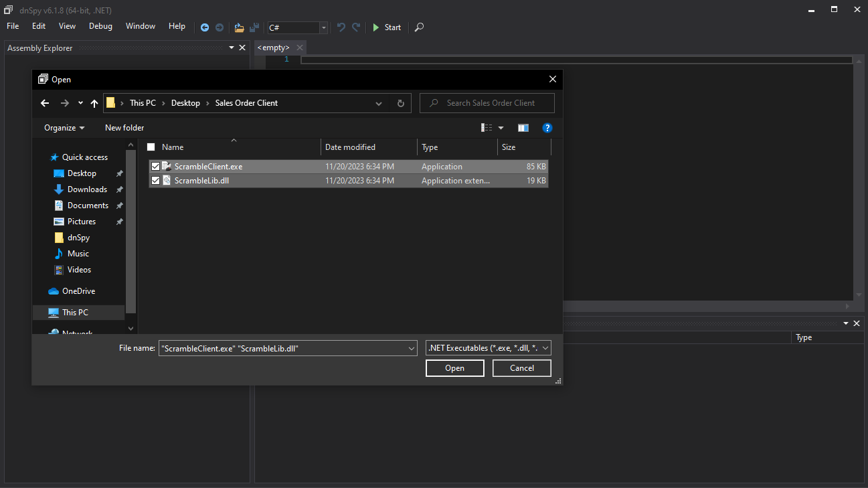The height and width of the screenshot is (488, 868).
Task: Go back in Open dialog
Action: (45, 103)
